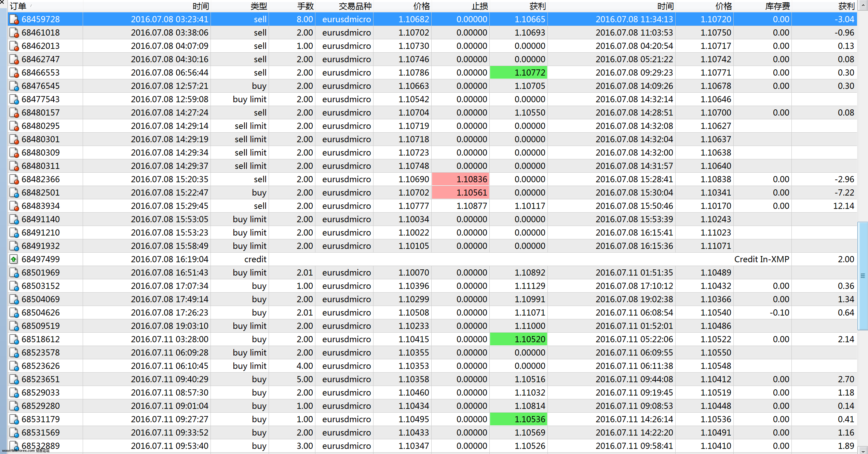Select order number 68529280
The width and height of the screenshot is (868, 454).
click(x=41, y=406)
